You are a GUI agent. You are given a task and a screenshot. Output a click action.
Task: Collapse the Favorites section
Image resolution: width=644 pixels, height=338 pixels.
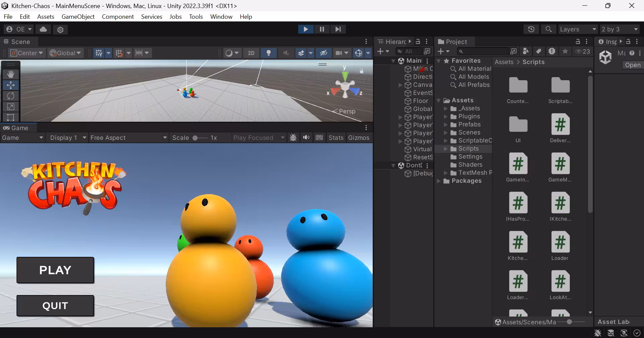click(439, 61)
